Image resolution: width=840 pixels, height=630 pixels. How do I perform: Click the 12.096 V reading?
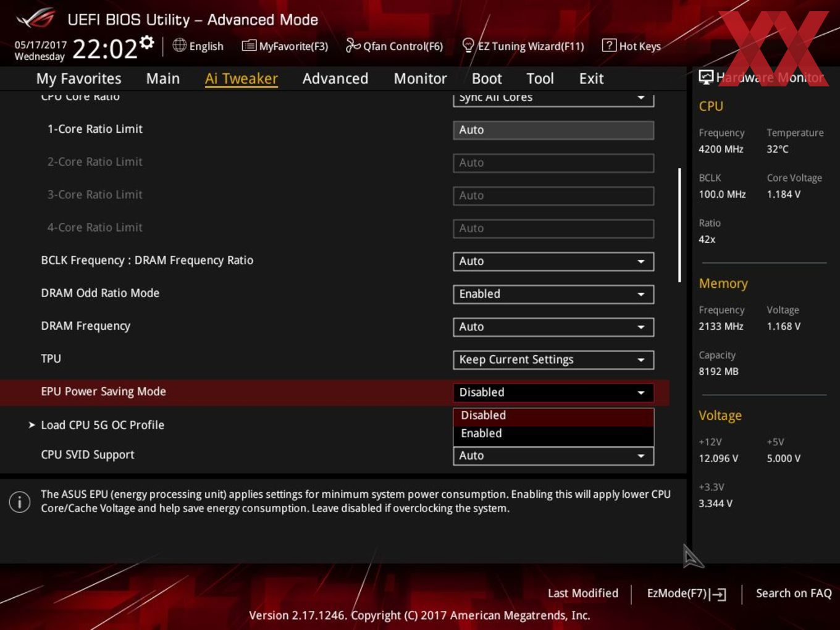click(718, 458)
